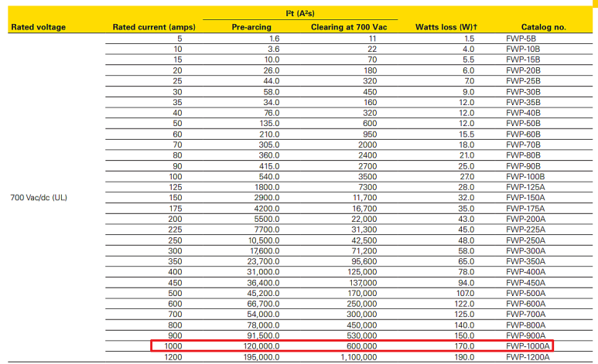Select catalog number FWP-5B
598x364 pixels.
pyautogui.click(x=521, y=39)
